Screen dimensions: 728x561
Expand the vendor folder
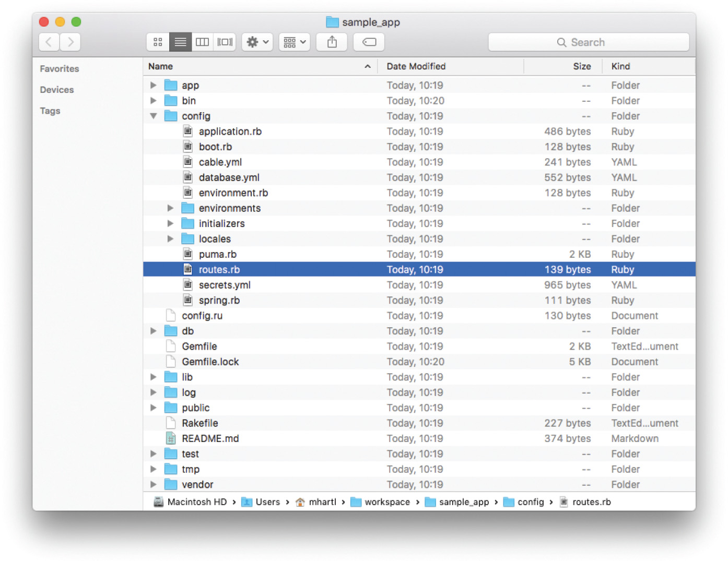[x=153, y=484]
